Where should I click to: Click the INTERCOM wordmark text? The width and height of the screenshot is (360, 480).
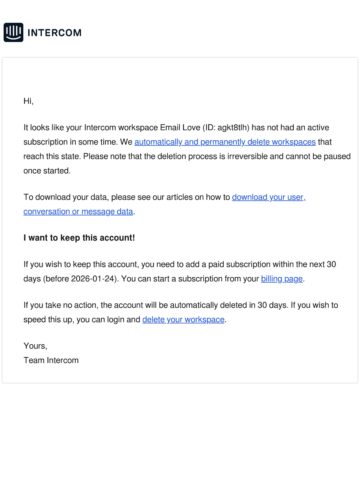coord(54,33)
